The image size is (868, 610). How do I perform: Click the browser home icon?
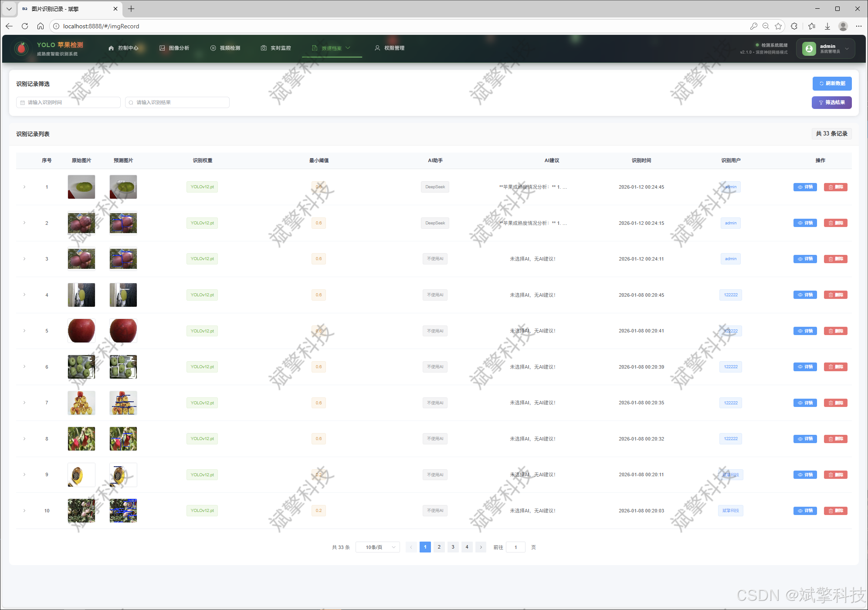coord(41,26)
